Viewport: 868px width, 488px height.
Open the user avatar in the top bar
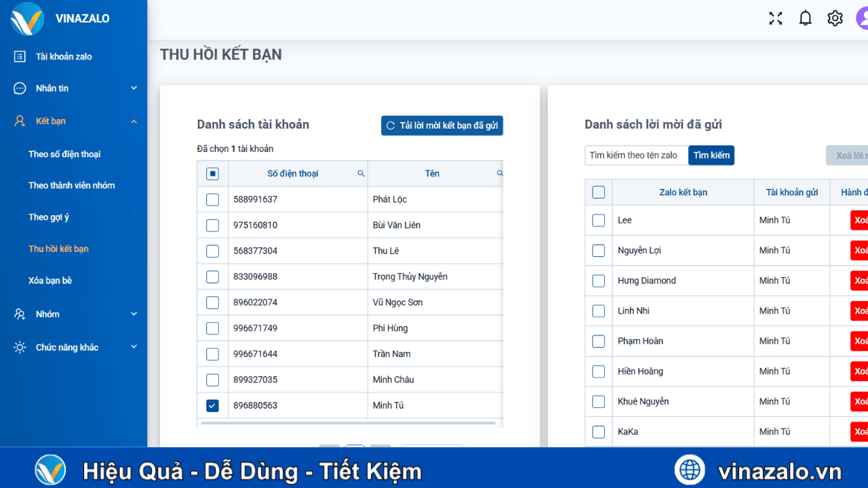coord(864,18)
